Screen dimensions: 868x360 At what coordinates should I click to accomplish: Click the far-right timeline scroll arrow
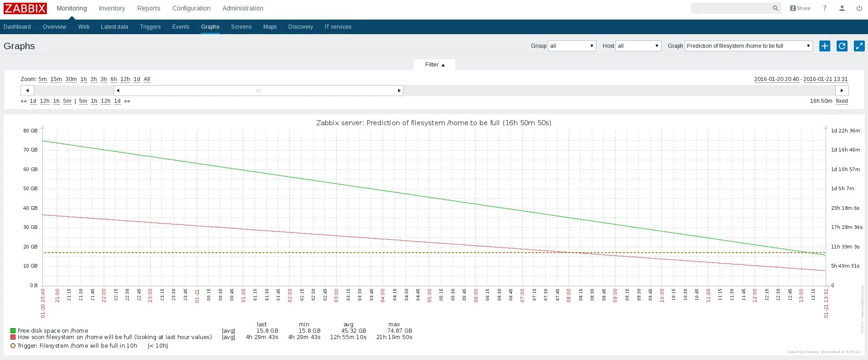point(842,91)
